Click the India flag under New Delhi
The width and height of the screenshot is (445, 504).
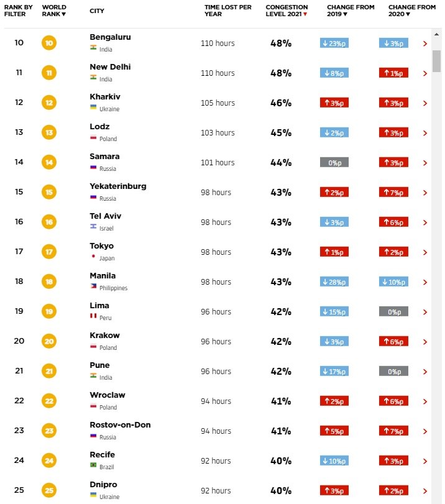(93, 78)
